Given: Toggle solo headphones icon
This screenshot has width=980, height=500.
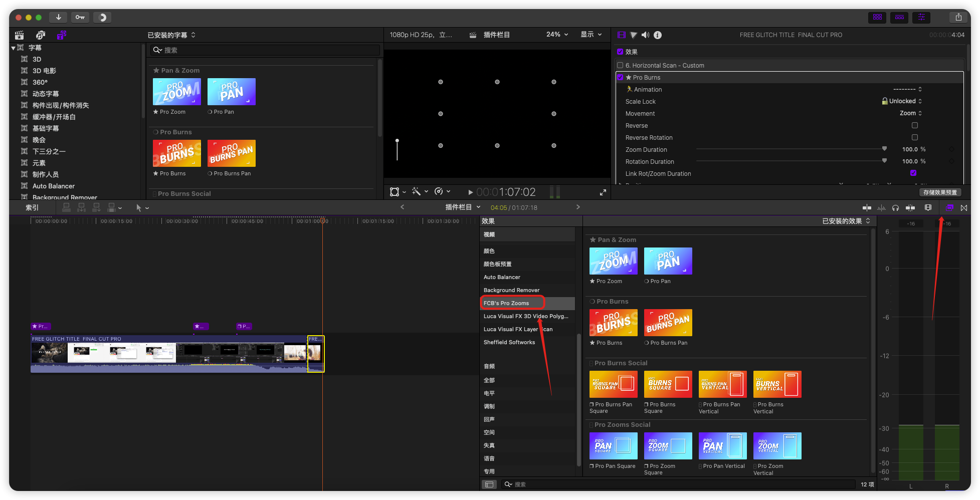Looking at the screenshot, I should click(896, 208).
